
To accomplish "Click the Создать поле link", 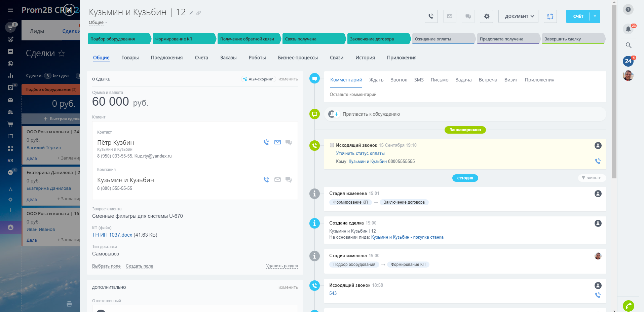I will click(139, 266).
